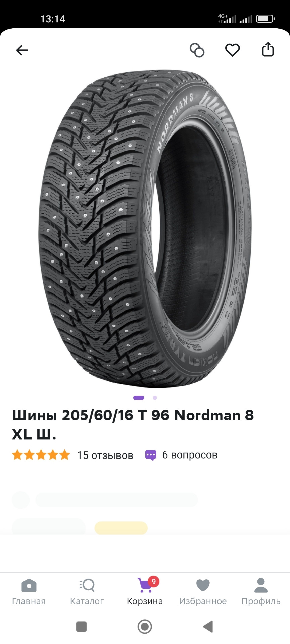Tap the purple questions chat bubble icon
The height and width of the screenshot is (644, 290).
[x=151, y=455]
